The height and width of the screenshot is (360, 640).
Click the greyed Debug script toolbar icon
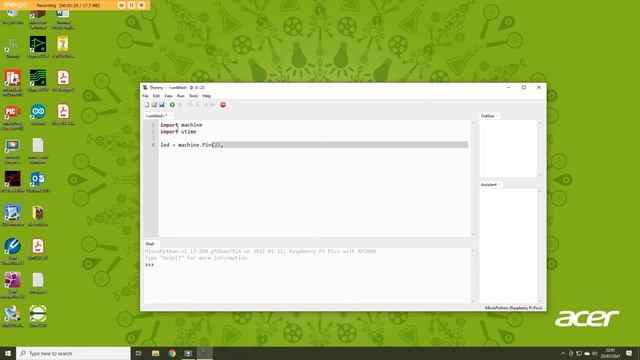point(180,105)
